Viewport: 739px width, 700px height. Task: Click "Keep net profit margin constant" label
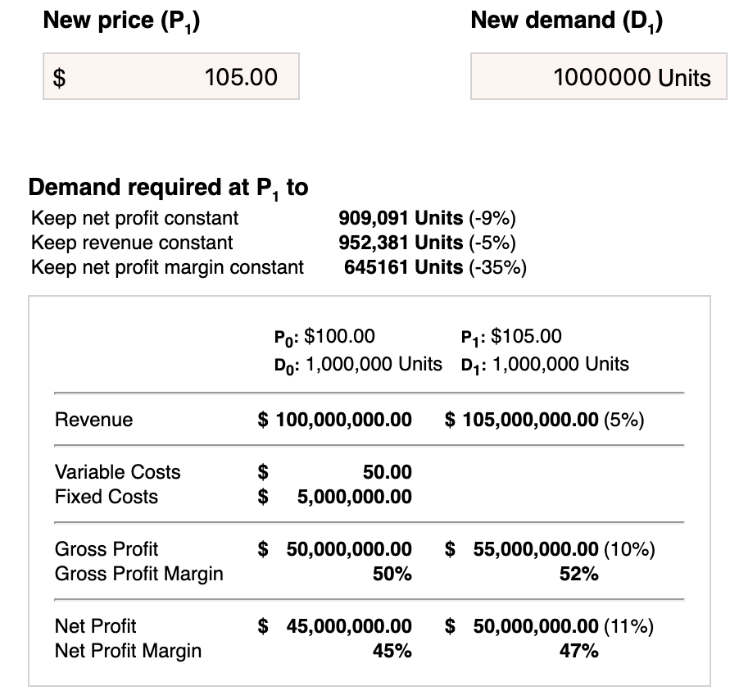pyautogui.click(x=167, y=267)
